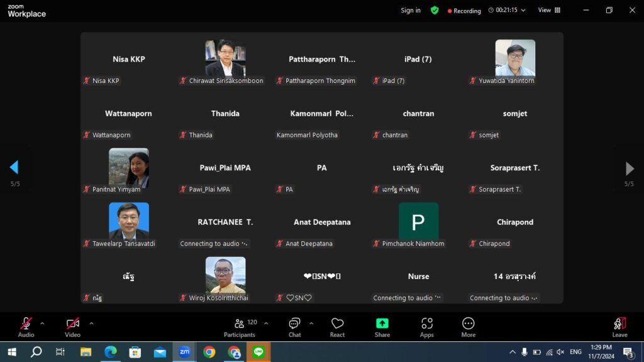The width and height of the screenshot is (644, 362).
Task: Open the meeting timer dropdown chevron
Action: (523, 10)
